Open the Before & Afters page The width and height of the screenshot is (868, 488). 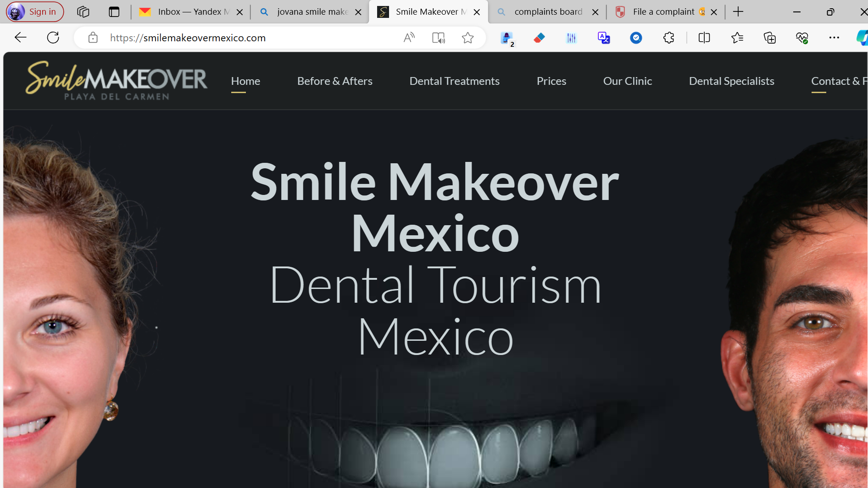(335, 81)
